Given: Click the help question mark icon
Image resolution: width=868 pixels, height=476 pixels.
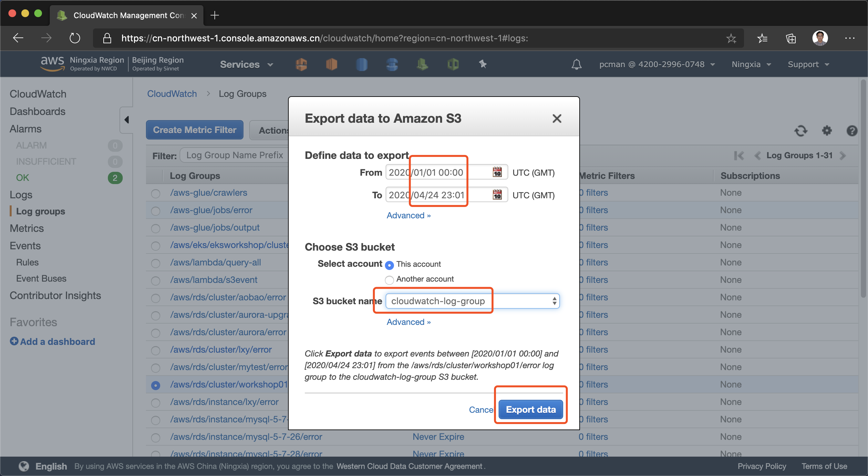Looking at the screenshot, I should [852, 130].
